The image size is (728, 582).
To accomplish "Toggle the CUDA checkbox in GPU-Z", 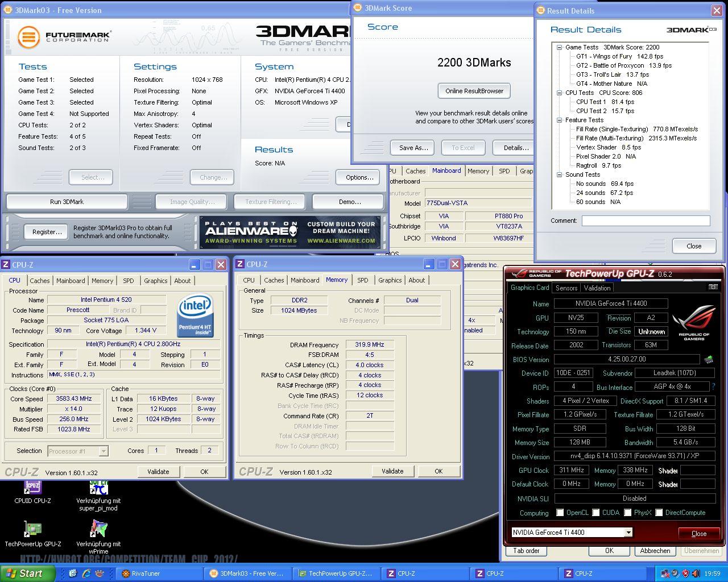I will tap(595, 513).
